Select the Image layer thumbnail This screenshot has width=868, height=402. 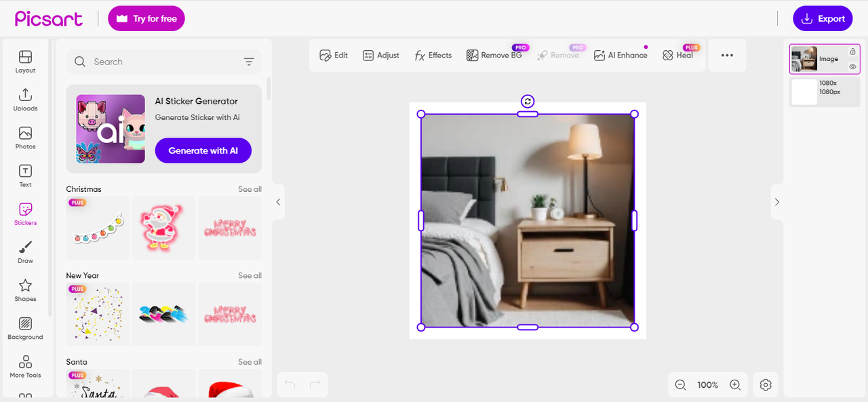804,59
